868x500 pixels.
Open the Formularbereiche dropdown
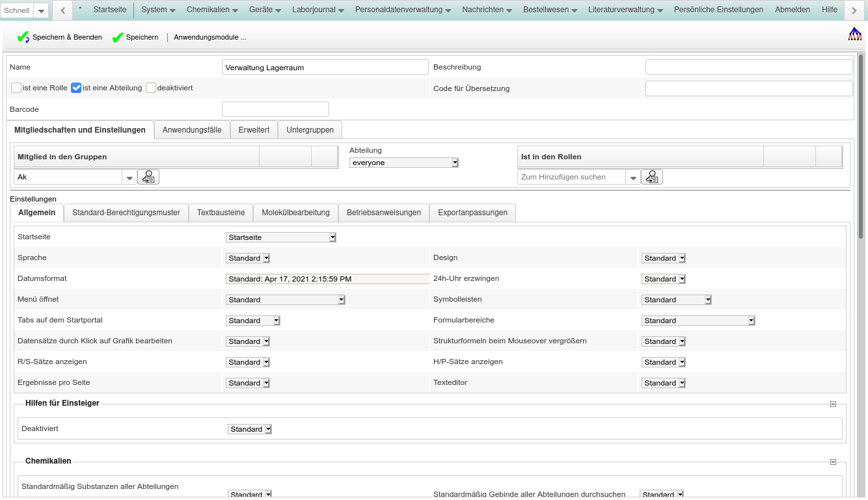[x=698, y=321]
